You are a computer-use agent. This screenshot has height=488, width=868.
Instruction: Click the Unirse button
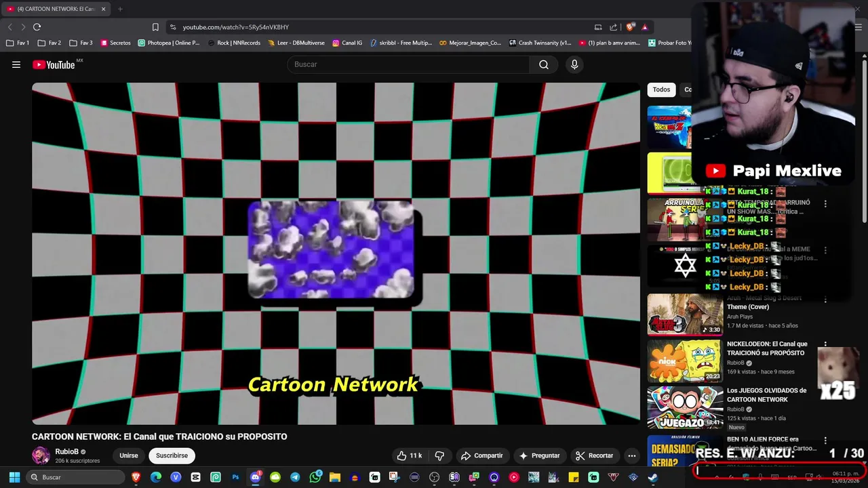coord(129,455)
